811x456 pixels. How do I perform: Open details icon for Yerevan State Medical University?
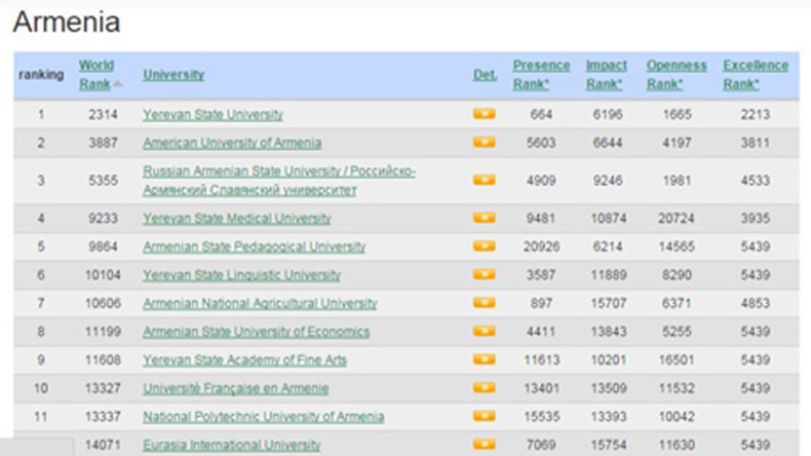coord(484,218)
